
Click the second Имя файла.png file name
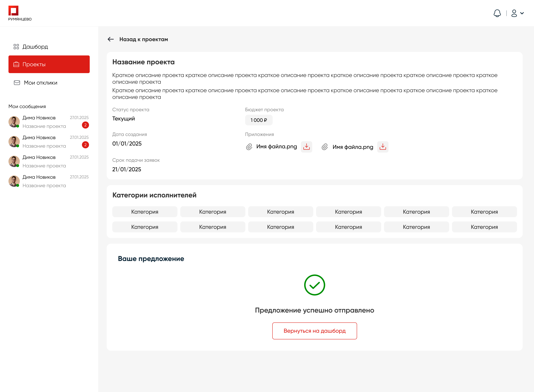click(x=353, y=147)
